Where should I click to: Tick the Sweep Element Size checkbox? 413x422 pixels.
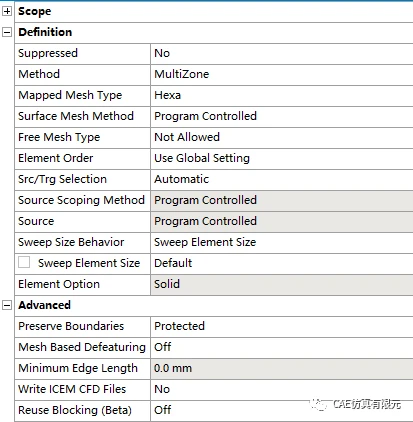[x=24, y=262]
